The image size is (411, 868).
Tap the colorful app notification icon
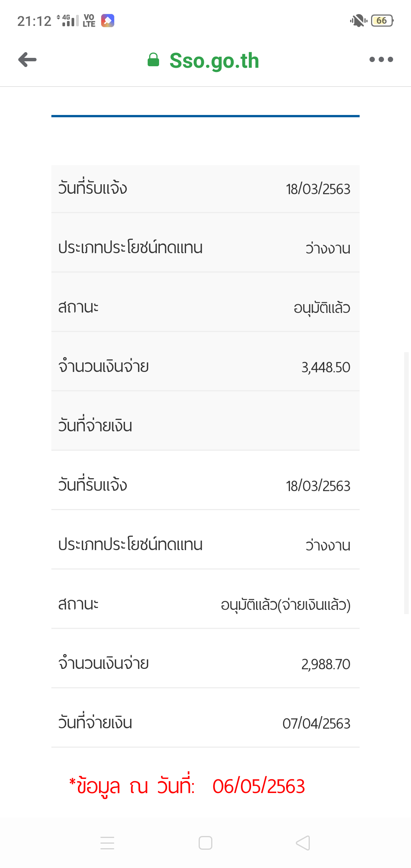(108, 21)
